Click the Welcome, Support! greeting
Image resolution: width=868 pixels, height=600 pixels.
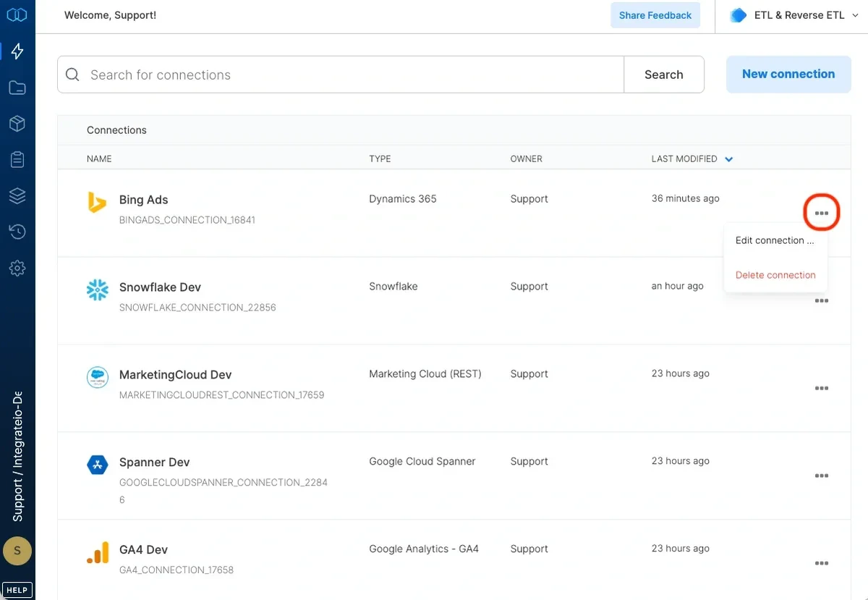(x=110, y=15)
